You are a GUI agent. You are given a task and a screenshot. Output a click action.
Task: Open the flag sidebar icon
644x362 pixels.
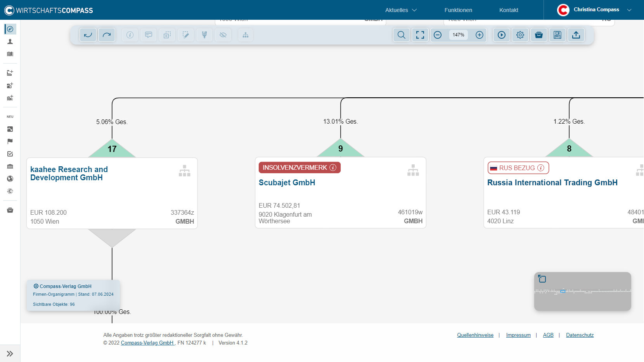pos(10,141)
